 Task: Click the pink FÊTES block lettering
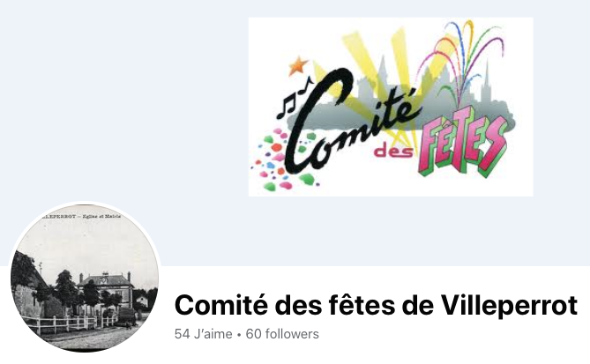(463, 142)
